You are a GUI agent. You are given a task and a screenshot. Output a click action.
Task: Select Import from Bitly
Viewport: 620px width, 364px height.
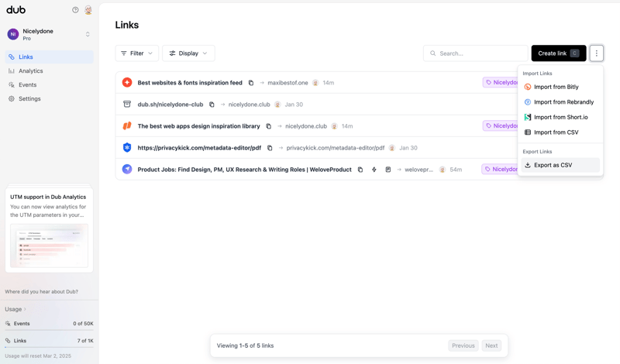pyautogui.click(x=560, y=87)
